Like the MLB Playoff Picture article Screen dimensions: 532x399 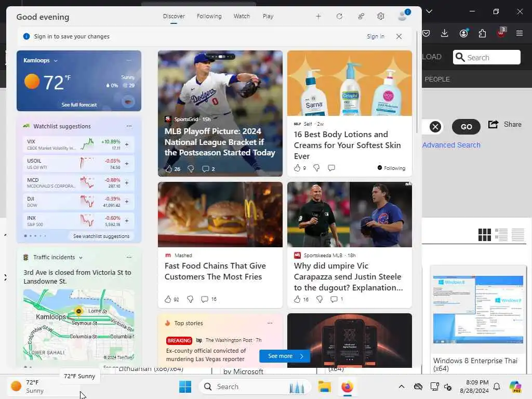click(169, 169)
